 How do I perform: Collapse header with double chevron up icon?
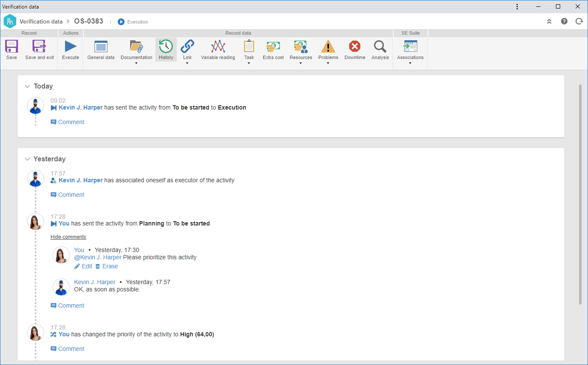point(549,21)
